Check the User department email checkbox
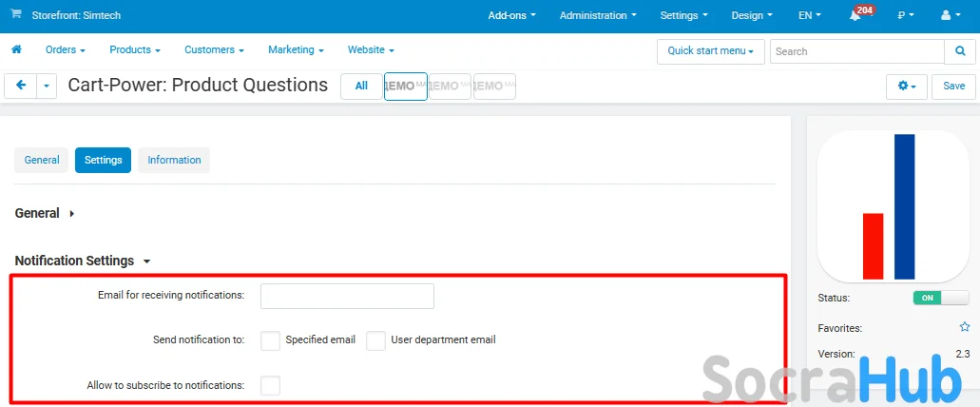The height and width of the screenshot is (407, 980). coord(375,340)
